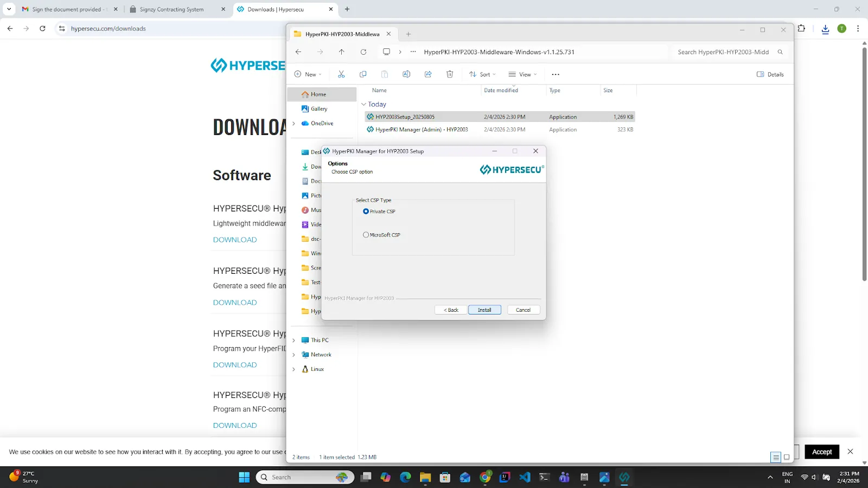Navigate back in File Explorer
This screenshot has width=868, height=488.
[x=298, y=52]
